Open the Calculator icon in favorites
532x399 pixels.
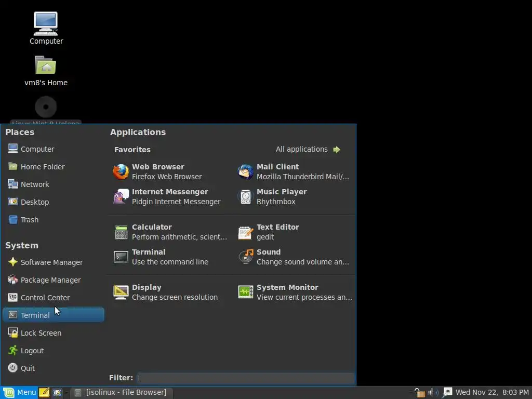click(x=121, y=232)
